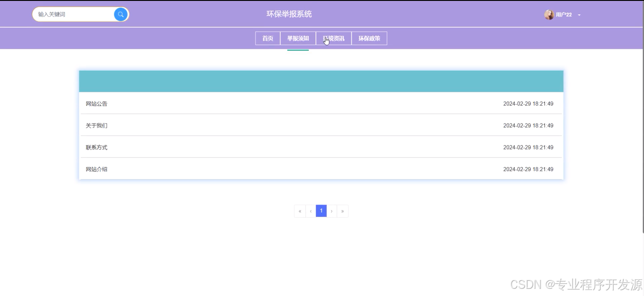Go to next page with › button
The image size is (644, 296).
tap(332, 211)
